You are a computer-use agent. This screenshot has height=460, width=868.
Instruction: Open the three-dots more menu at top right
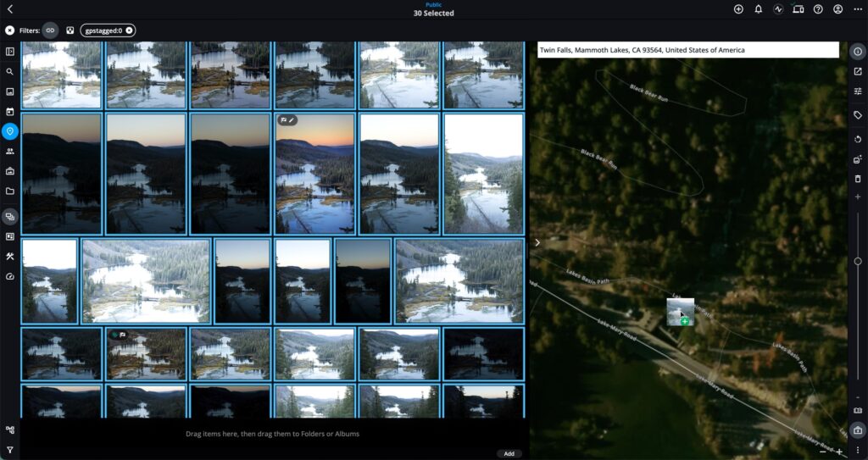(x=858, y=9)
